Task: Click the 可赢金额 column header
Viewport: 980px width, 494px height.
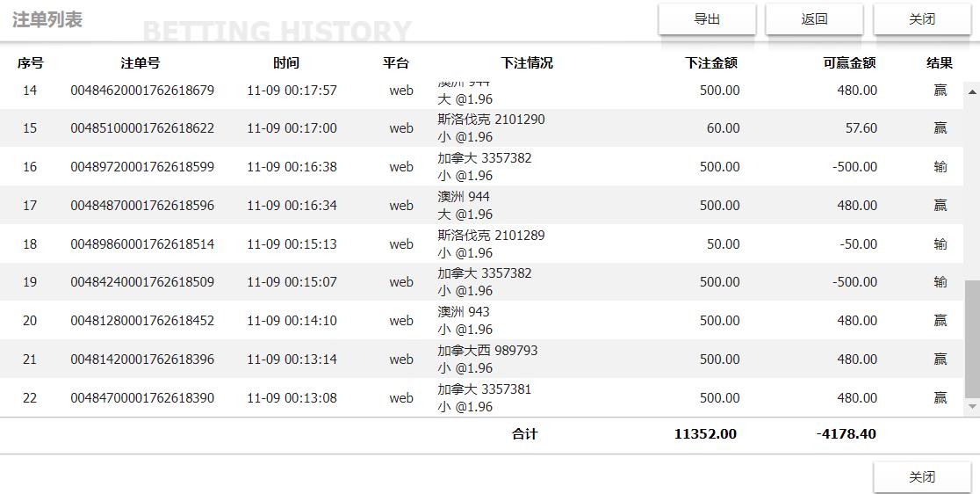Action: coord(849,63)
